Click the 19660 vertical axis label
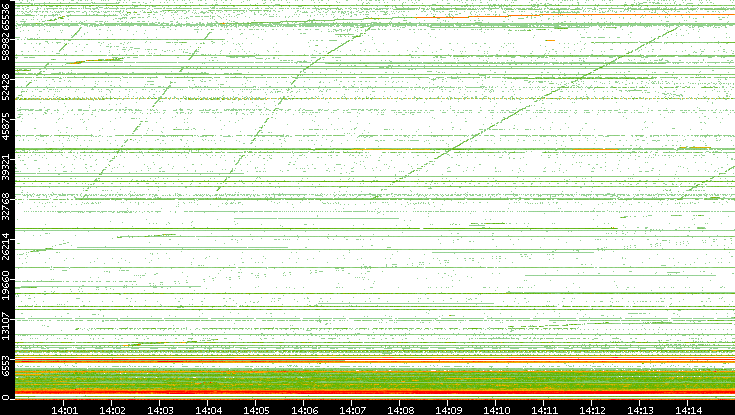735x415 pixels. tap(6, 285)
